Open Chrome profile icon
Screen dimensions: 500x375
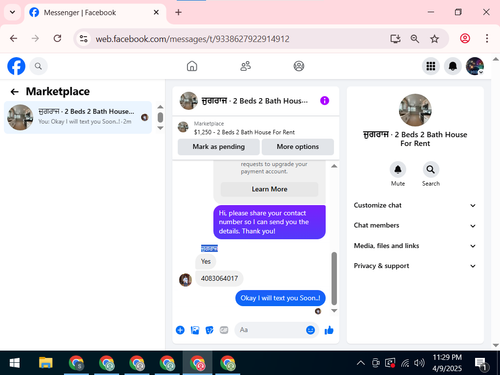[465, 39]
